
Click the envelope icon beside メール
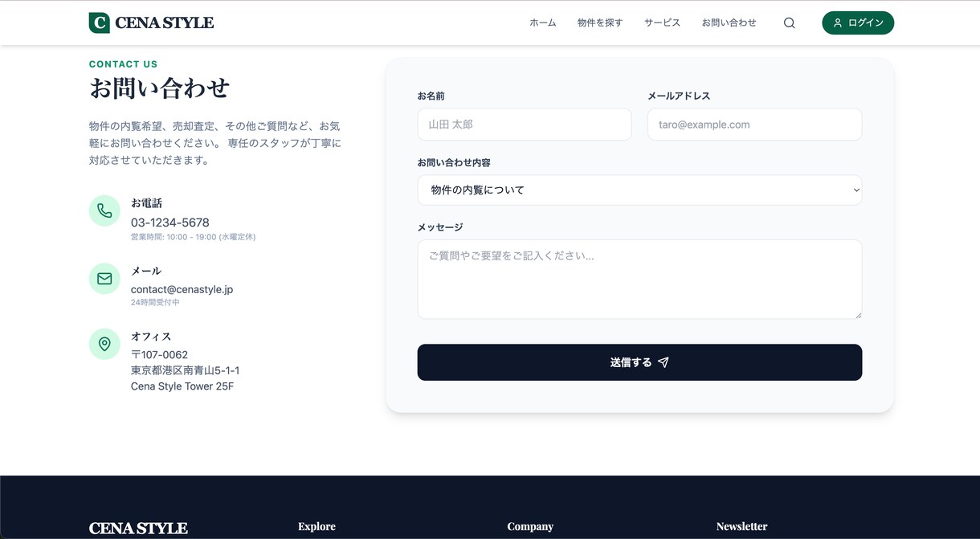104,279
